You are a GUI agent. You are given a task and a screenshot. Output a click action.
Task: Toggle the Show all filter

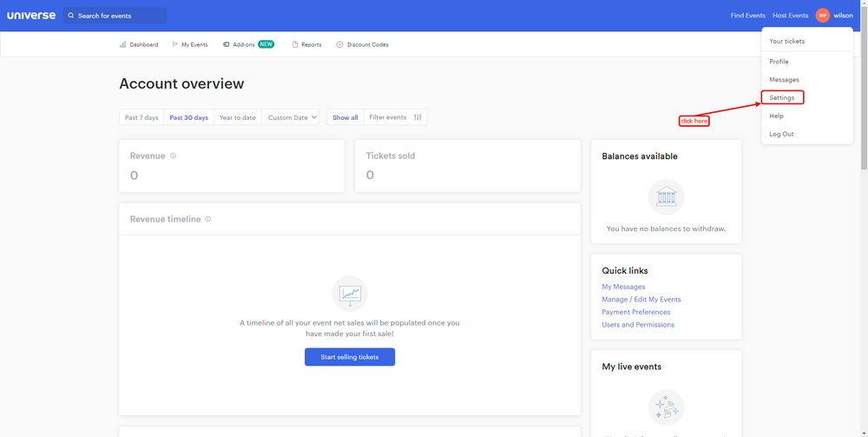point(345,117)
